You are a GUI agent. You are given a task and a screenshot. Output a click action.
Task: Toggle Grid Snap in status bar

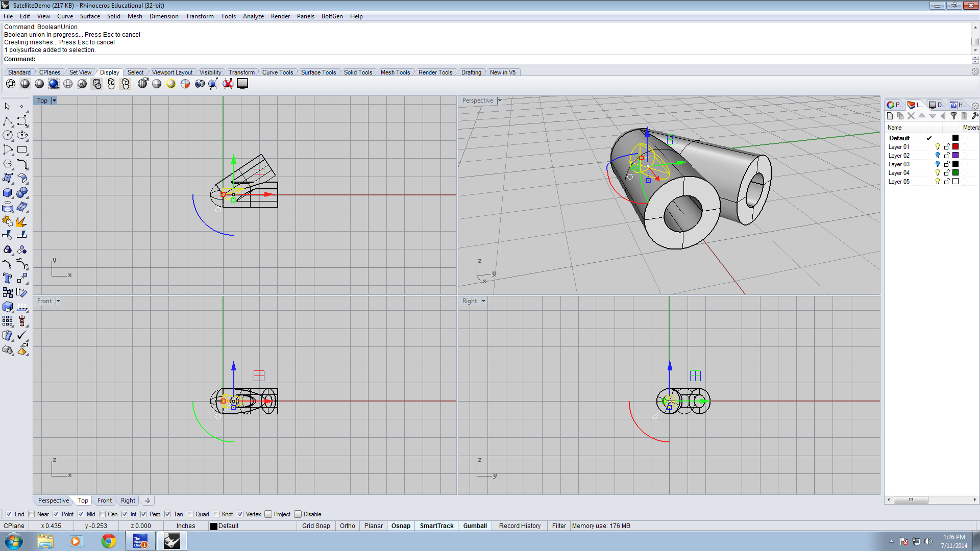pyautogui.click(x=316, y=526)
